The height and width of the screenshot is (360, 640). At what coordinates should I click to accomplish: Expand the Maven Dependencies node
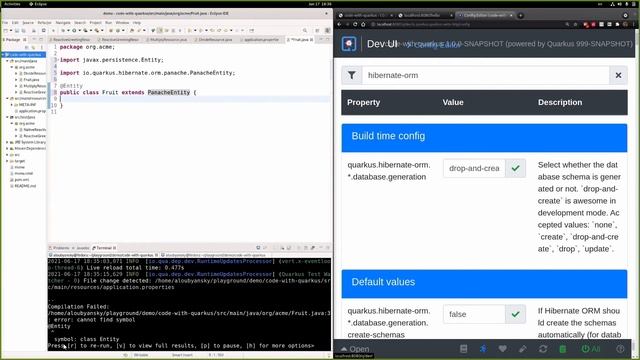pyautogui.click(x=7, y=149)
